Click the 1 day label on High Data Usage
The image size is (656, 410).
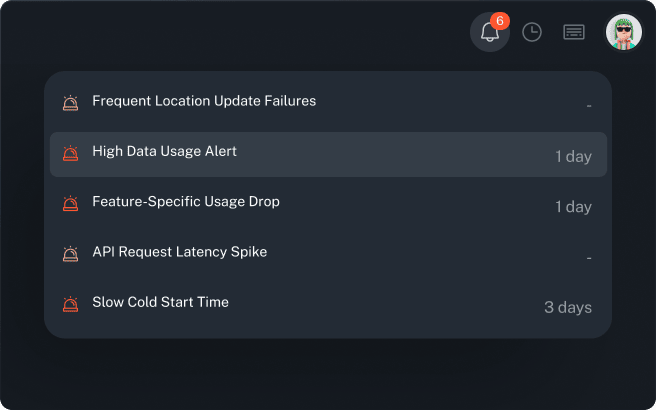[573, 157]
